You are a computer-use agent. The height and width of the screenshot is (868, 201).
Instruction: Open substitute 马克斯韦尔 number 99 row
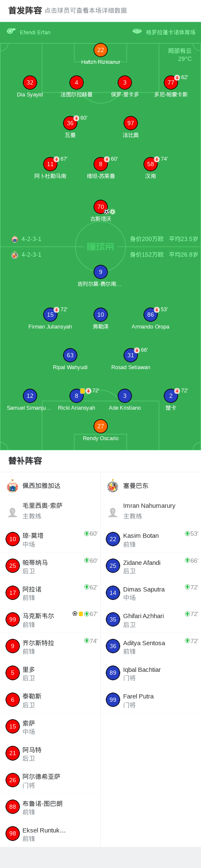pos(50,619)
